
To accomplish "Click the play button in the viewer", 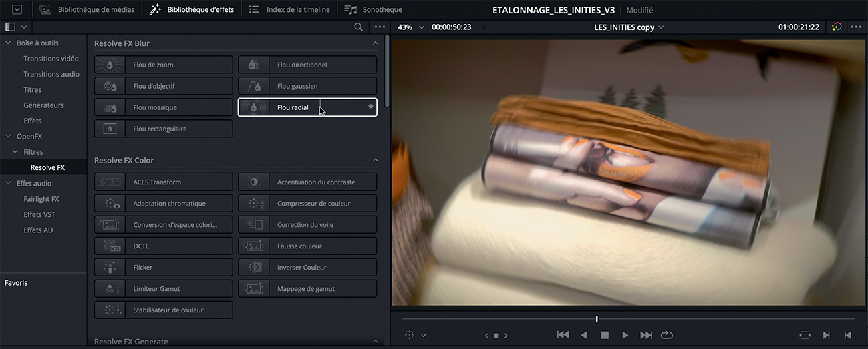I will [x=625, y=335].
